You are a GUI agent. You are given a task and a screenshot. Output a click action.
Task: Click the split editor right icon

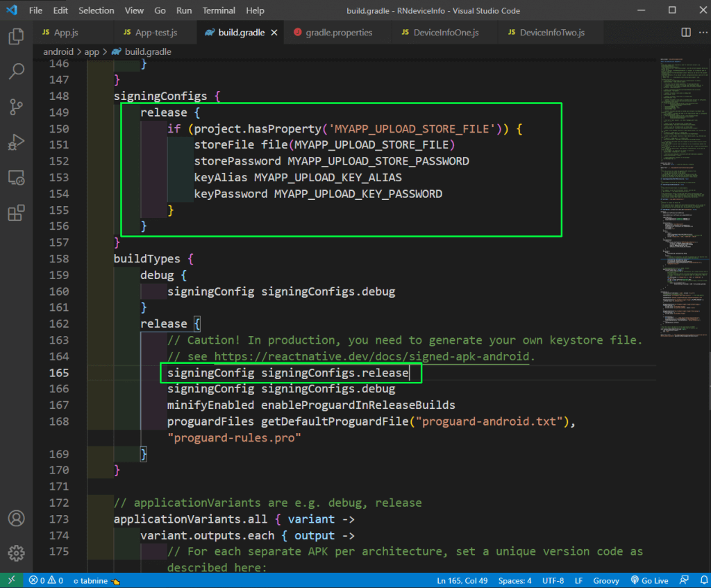click(x=685, y=33)
